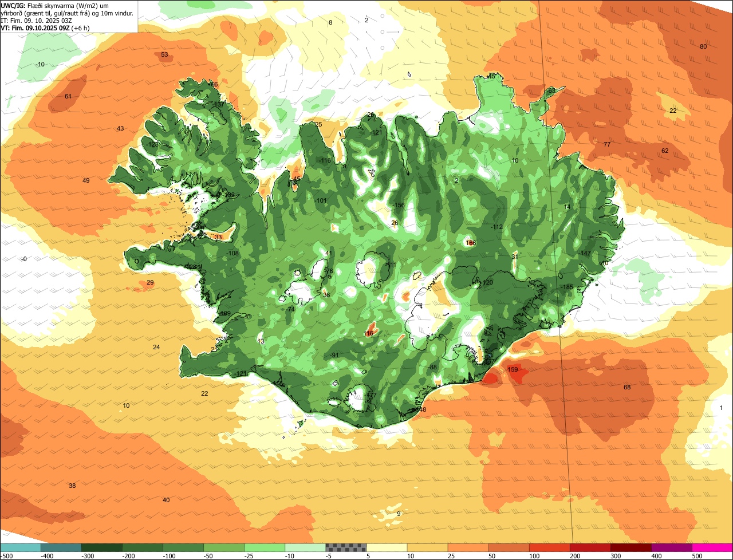Click the purple swatch between 400 and 500

[x=671, y=547]
